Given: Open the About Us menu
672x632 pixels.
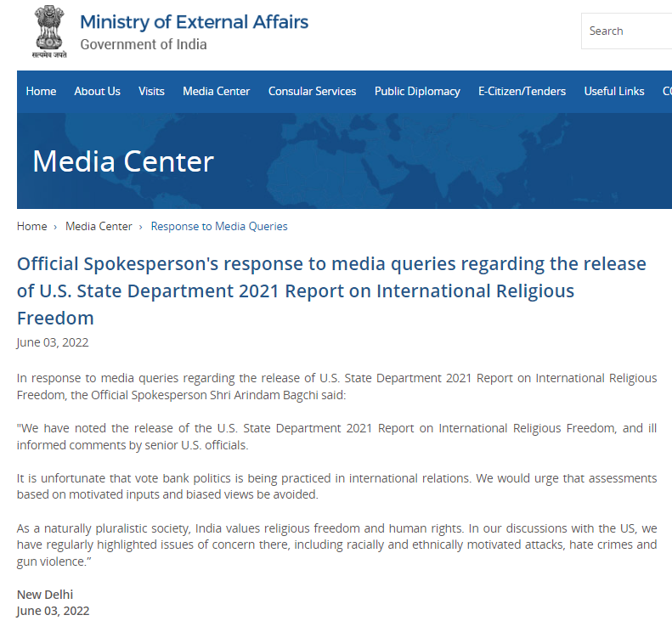Looking at the screenshot, I should click(x=98, y=91).
